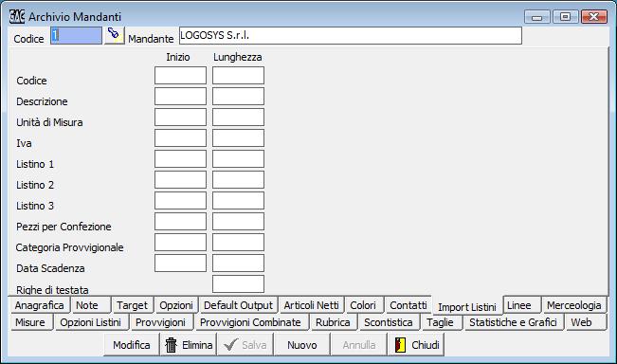
Task: Click the Inizio field for Listino 1
Action: tap(180, 158)
